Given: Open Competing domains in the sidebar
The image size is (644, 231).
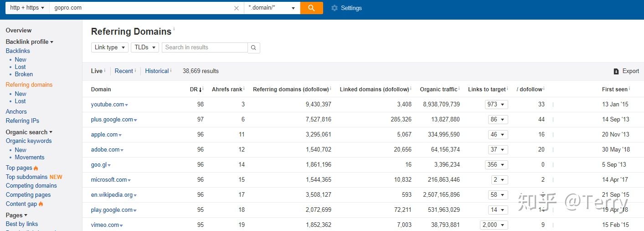Looking at the screenshot, I should [31, 186].
